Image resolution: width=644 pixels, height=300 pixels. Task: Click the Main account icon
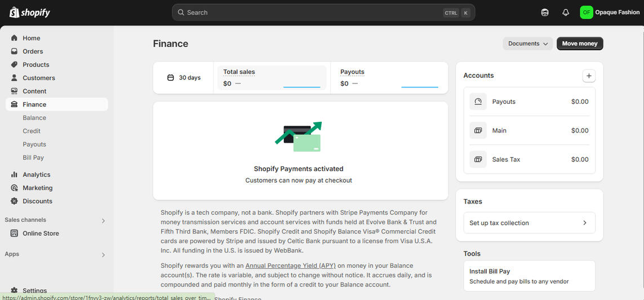(x=478, y=130)
